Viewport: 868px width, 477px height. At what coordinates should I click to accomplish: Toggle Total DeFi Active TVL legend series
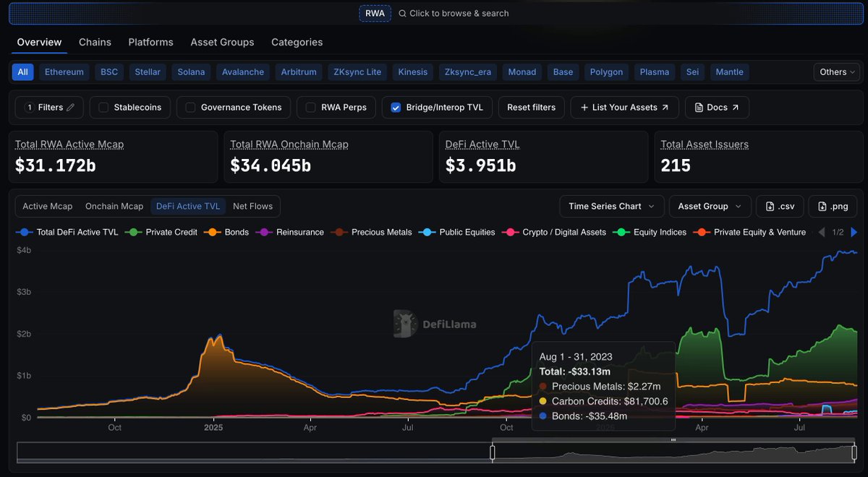[x=67, y=232]
